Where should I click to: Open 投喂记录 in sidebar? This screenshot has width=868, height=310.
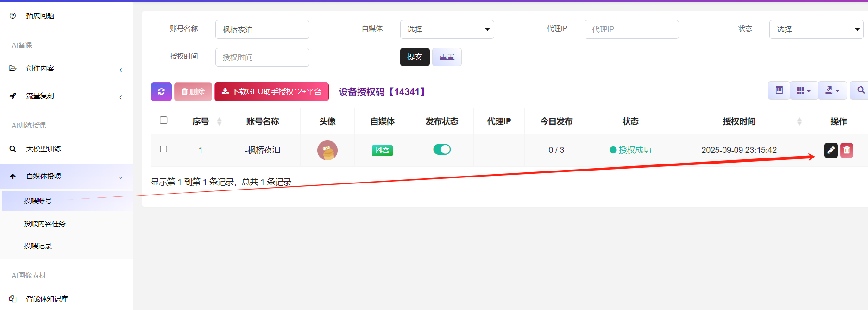point(38,246)
